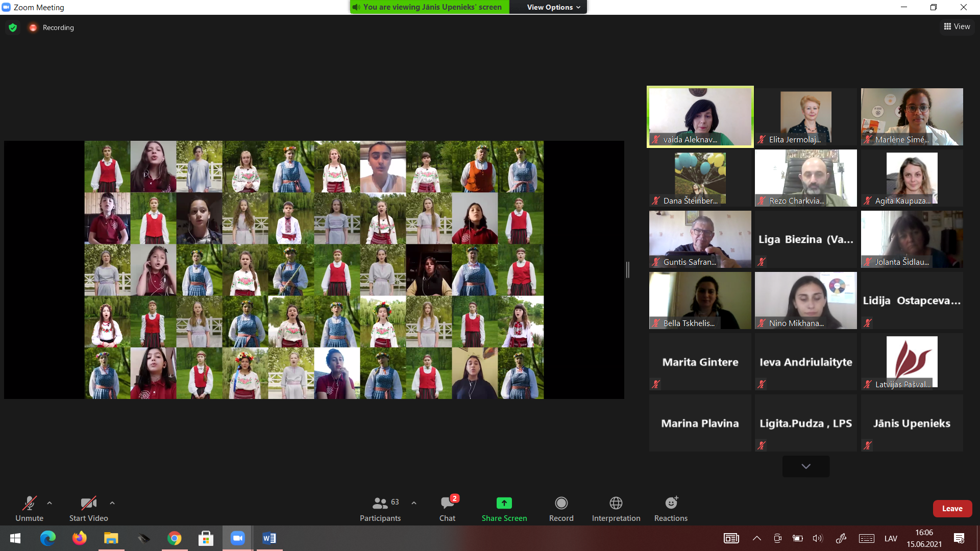Open Windows Start menu
This screenshot has height=551, width=980.
click(15, 538)
